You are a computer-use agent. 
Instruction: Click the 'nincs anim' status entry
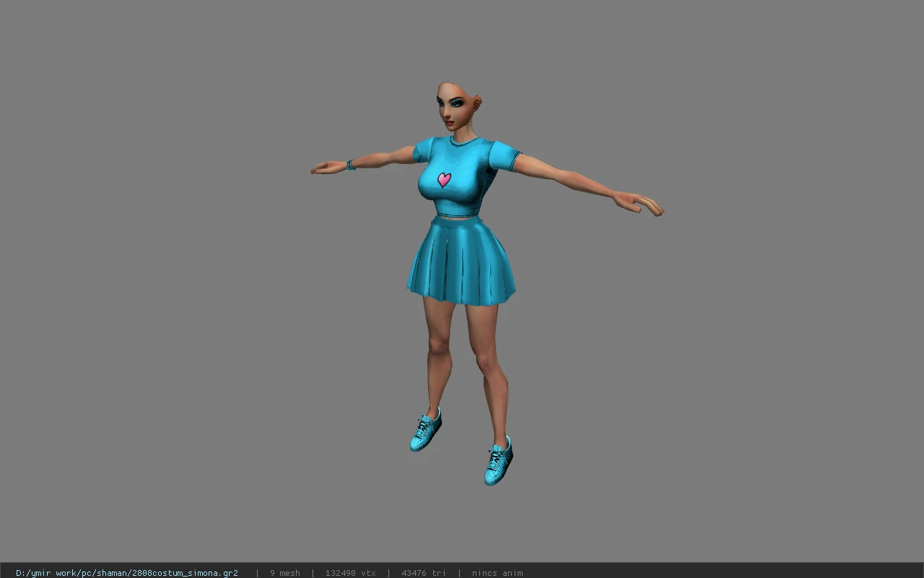coord(497,573)
